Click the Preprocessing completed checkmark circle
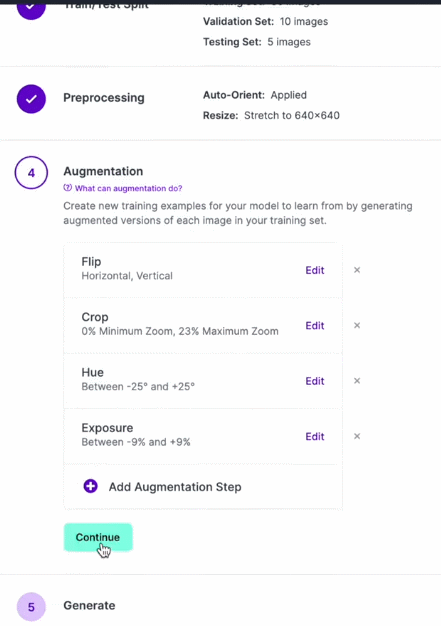This screenshot has width=441, height=626. pyautogui.click(x=31, y=99)
